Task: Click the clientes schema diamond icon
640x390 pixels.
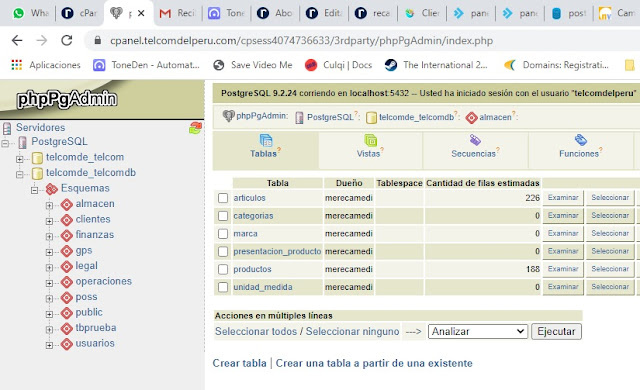Action: tap(67, 220)
